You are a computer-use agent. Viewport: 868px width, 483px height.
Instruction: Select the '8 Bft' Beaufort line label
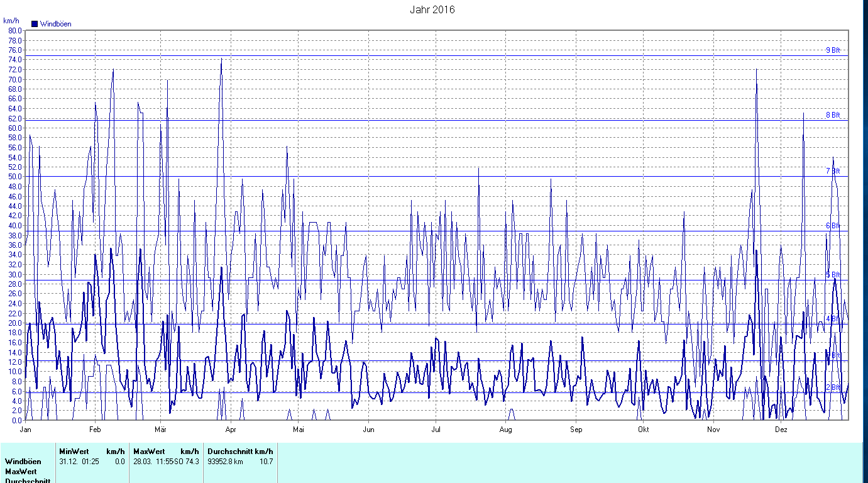(833, 115)
